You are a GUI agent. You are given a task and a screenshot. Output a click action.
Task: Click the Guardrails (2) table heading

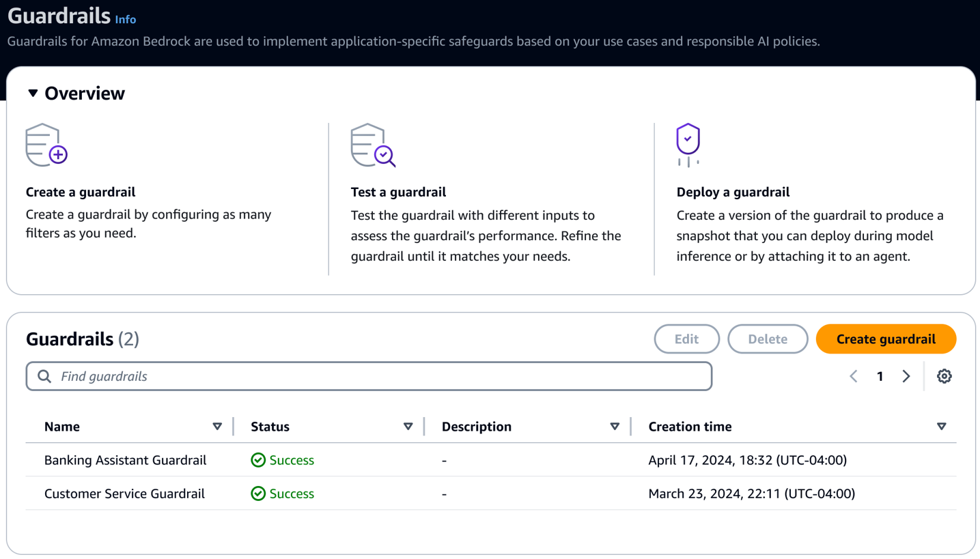tap(83, 339)
